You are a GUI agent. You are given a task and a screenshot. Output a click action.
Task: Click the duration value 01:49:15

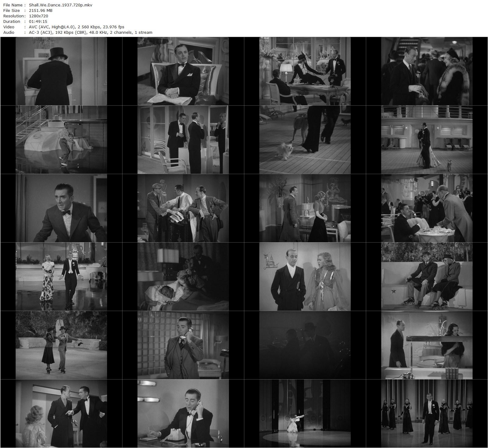click(x=38, y=21)
